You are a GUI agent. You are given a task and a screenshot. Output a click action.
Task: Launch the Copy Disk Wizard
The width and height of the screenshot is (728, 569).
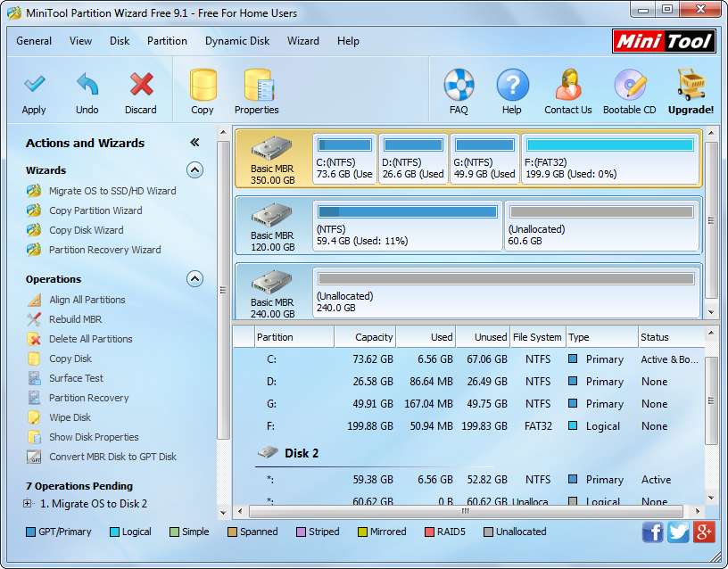tap(87, 230)
